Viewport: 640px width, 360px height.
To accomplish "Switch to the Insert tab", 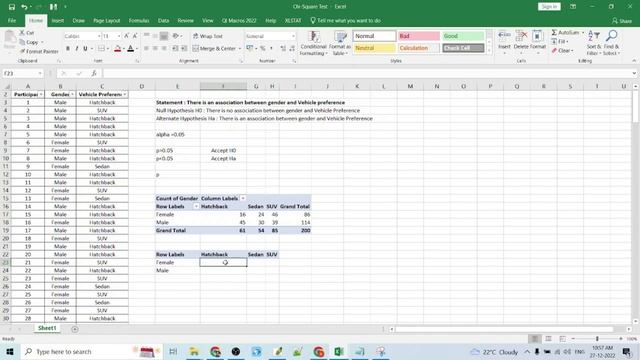I will 58,20.
